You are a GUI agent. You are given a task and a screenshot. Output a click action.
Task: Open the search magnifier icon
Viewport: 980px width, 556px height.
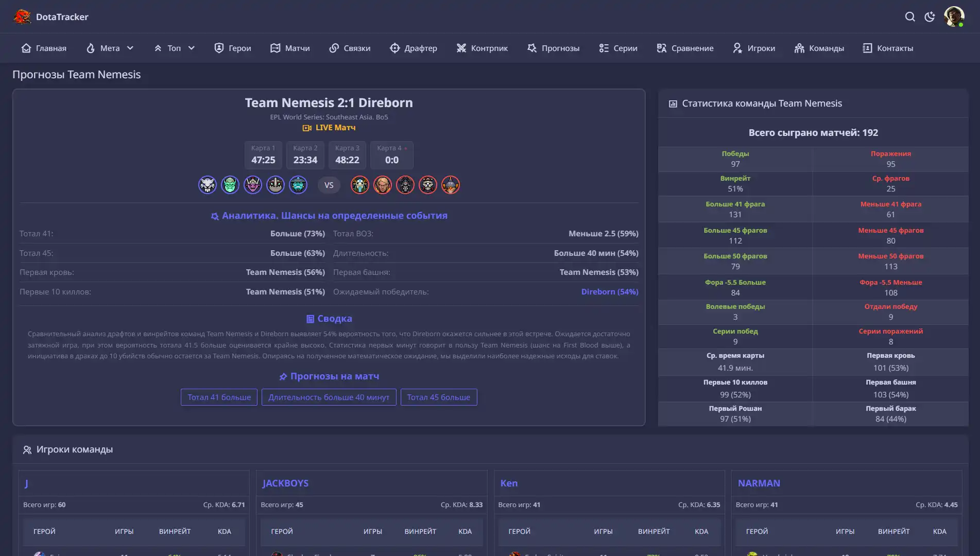click(910, 16)
